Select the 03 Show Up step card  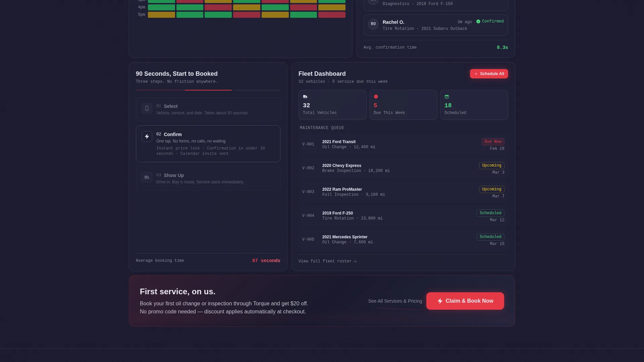(208, 178)
